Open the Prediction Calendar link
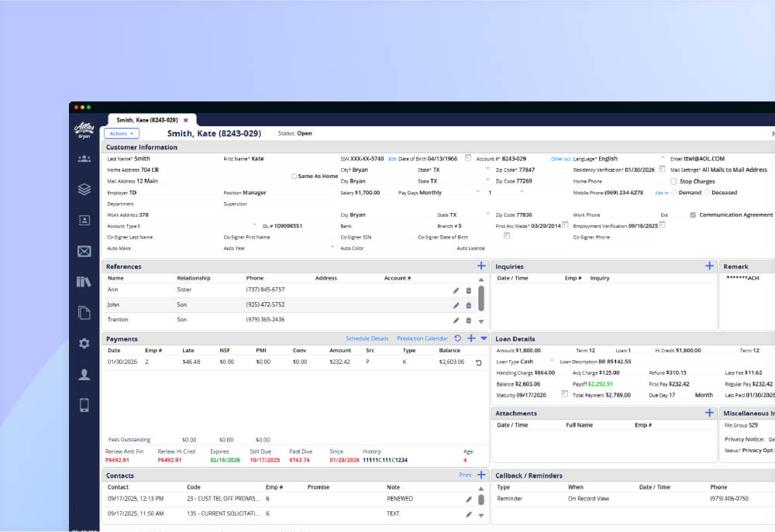Screen dimensions: 775x532 point(422,338)
